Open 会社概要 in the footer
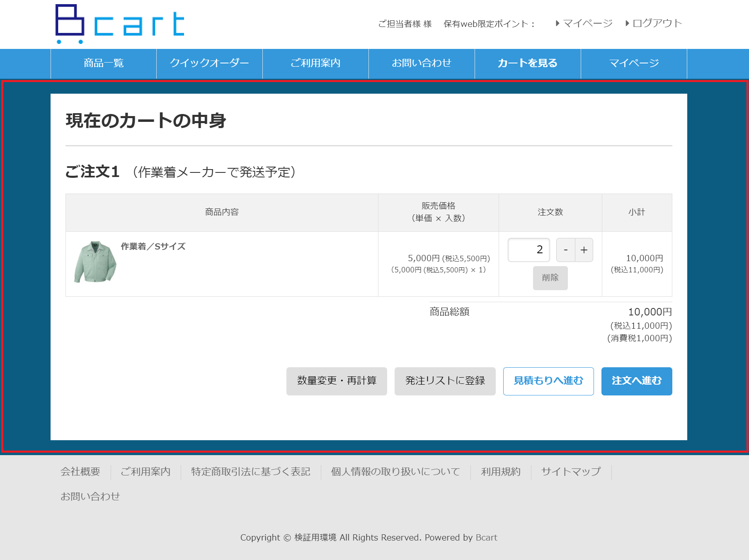Image resolution: width=749 pixels, height=560 pixels. (x=81, y=471)
